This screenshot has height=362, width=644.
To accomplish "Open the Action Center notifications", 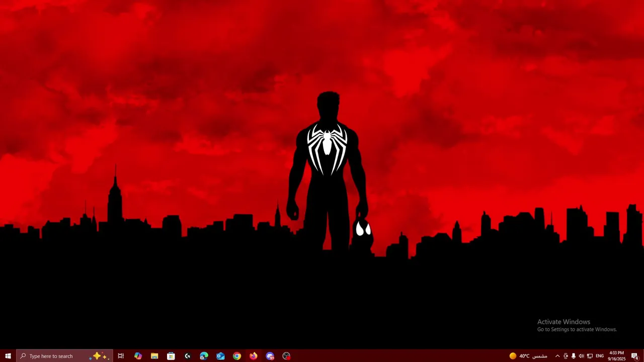I will 635,356.
